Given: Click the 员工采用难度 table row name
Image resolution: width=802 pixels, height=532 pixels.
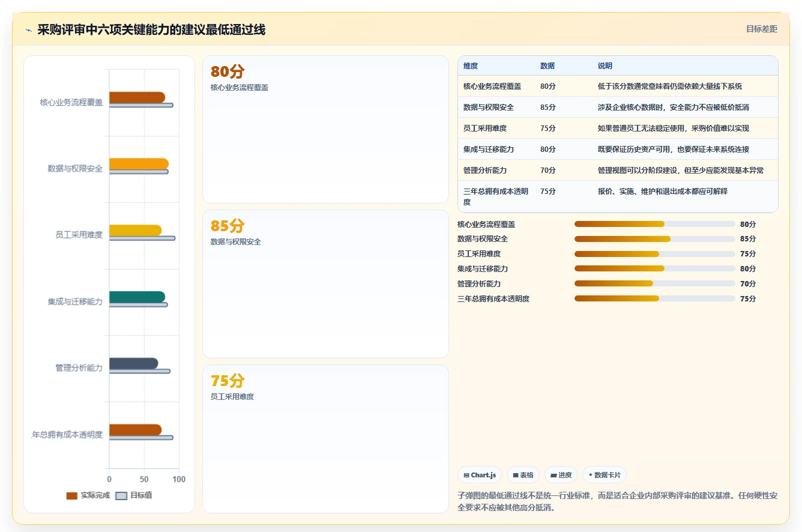Looking at the screenshot, I should coord(485,128).
